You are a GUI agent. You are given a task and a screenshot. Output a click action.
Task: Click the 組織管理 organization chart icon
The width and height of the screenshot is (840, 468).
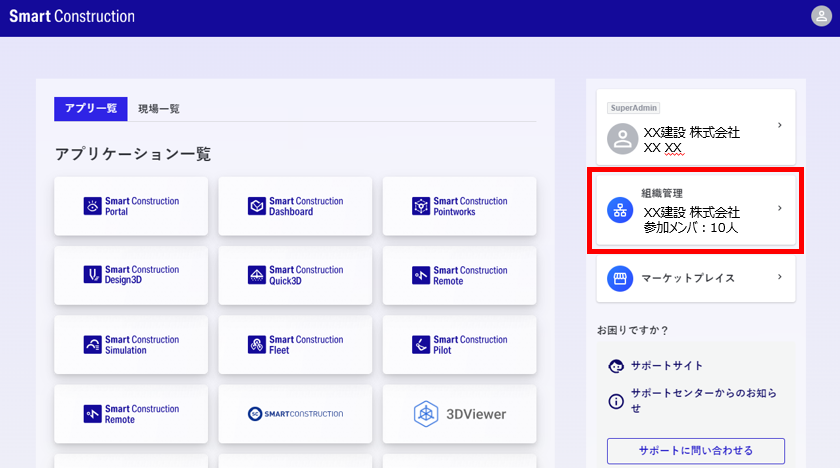620,210
